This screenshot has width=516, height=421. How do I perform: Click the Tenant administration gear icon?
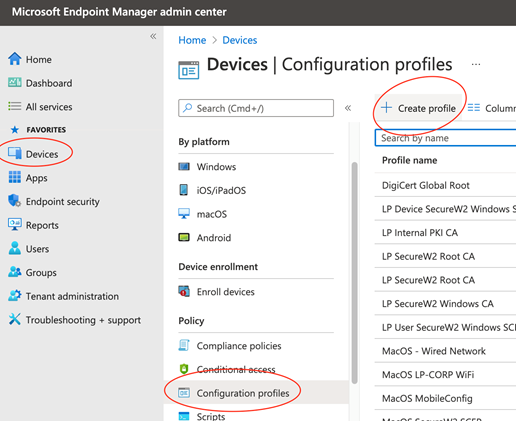15,296
